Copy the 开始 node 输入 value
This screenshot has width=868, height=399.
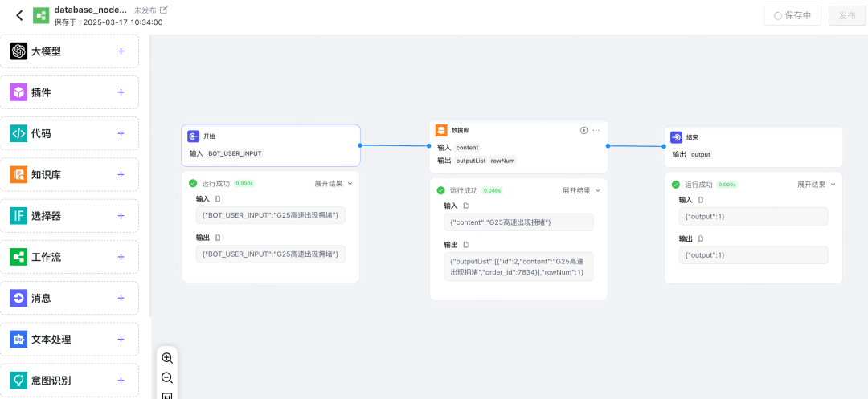pos(218,199)
